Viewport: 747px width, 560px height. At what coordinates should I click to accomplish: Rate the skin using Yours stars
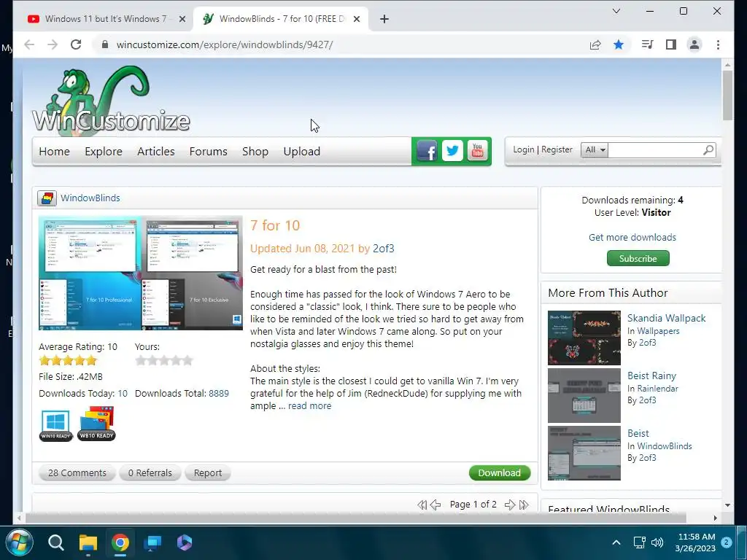164,360
